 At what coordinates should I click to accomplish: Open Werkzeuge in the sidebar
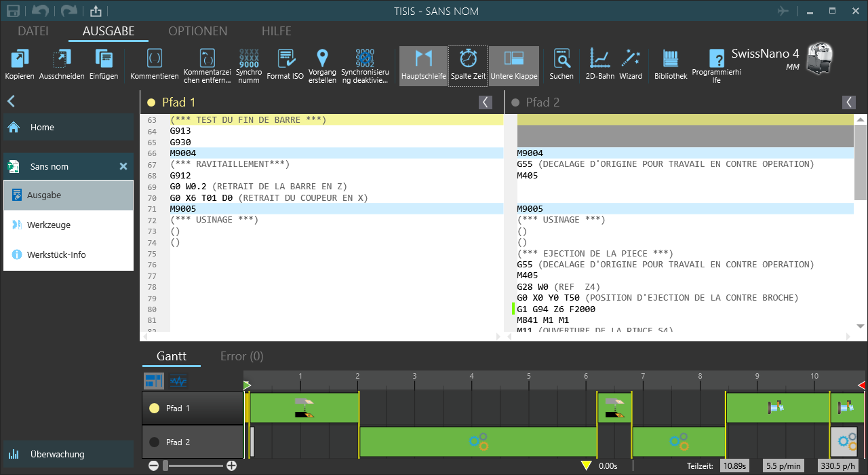tap(48, 225)
